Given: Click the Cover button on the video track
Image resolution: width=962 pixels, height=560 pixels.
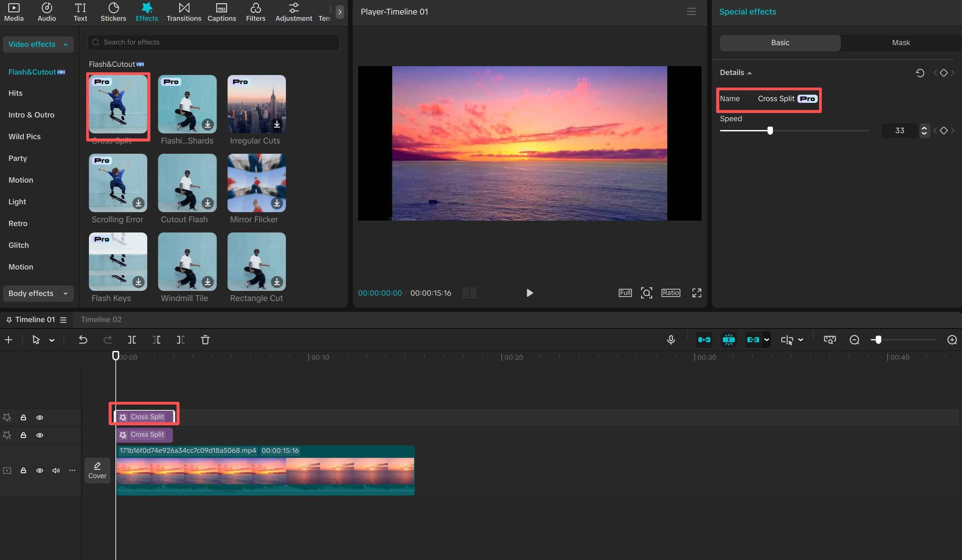Looking at the screenshot, I should tap(97, 470).
